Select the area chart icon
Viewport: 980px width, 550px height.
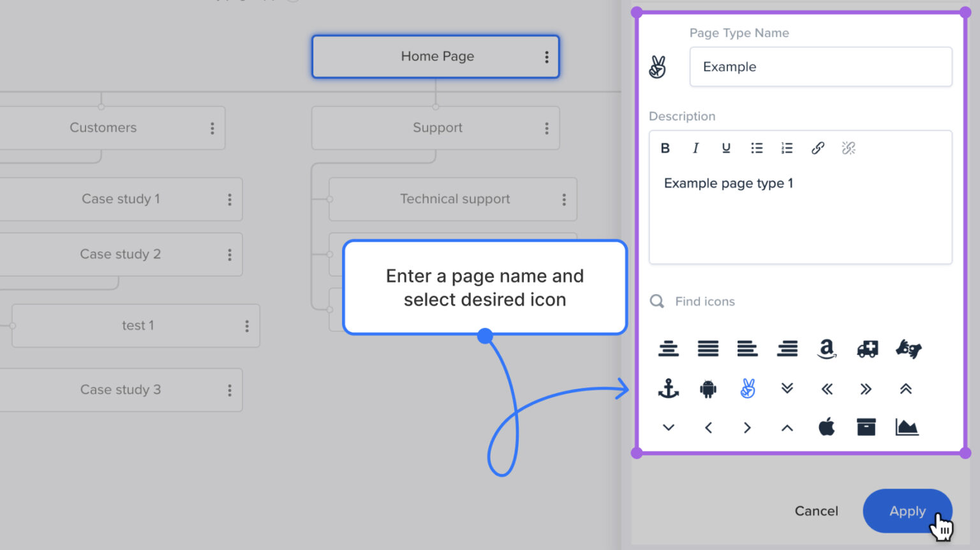coord(907,427)
